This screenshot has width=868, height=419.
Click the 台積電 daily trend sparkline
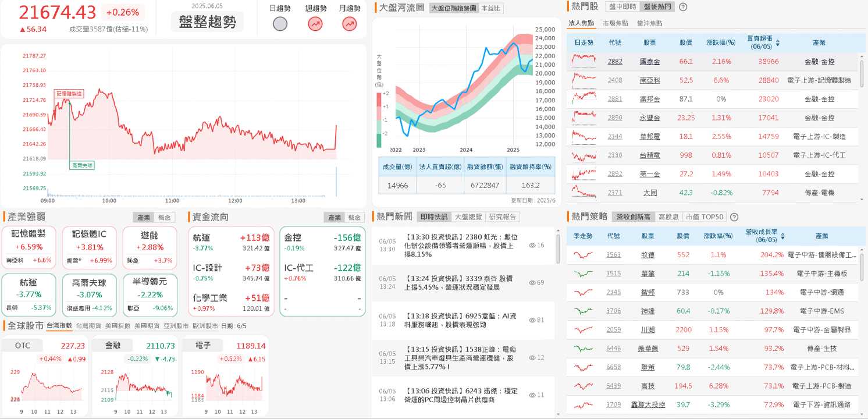click(584, 155)
